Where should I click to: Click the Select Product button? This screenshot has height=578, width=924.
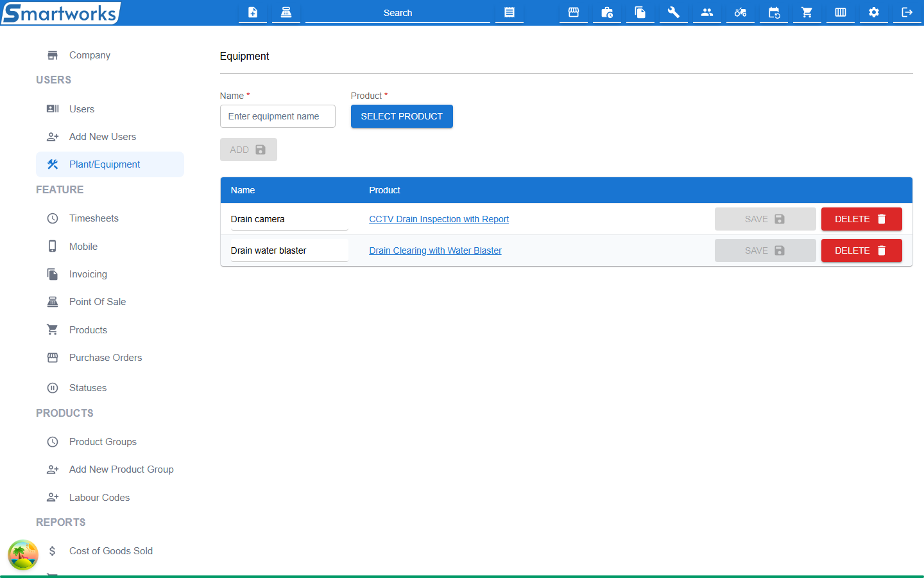(x=402, y=116)
